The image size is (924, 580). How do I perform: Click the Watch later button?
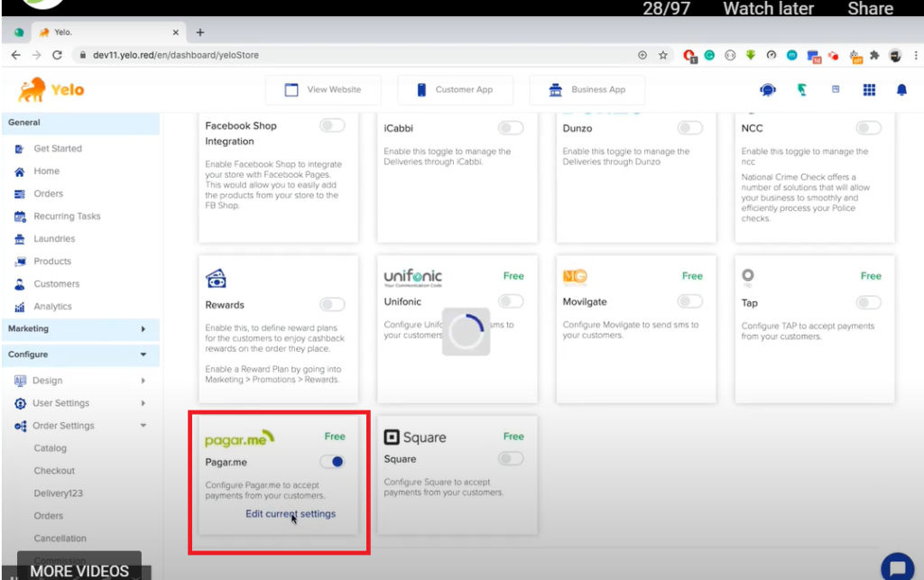(x=768, y=8)
